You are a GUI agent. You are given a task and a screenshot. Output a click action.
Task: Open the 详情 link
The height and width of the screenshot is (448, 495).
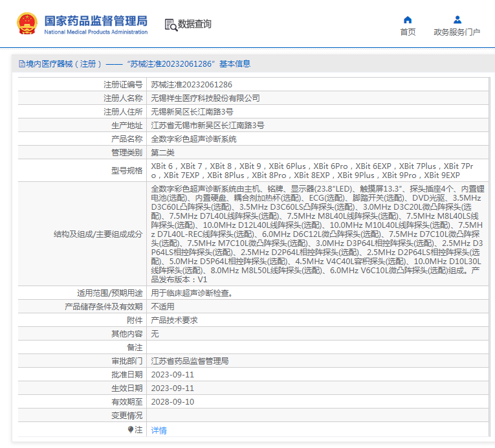tap(159, 430)
